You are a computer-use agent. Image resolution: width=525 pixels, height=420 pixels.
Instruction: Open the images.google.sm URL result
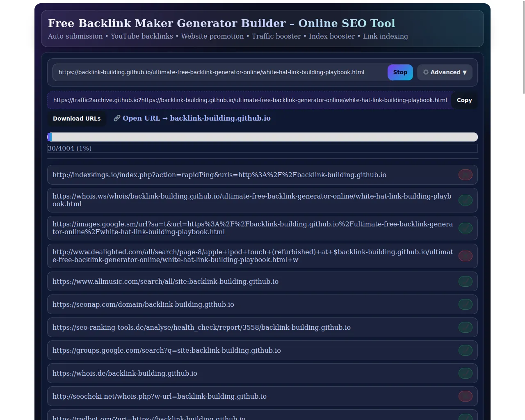253,228
